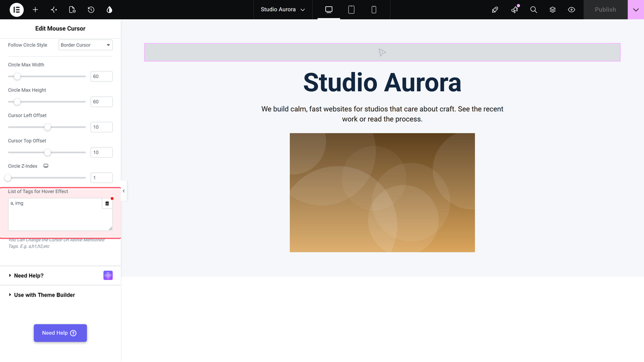Open the megaphone What's New icon
Image resolution: width=644 pixels, height=362 pixels.
tap(515, 10)
